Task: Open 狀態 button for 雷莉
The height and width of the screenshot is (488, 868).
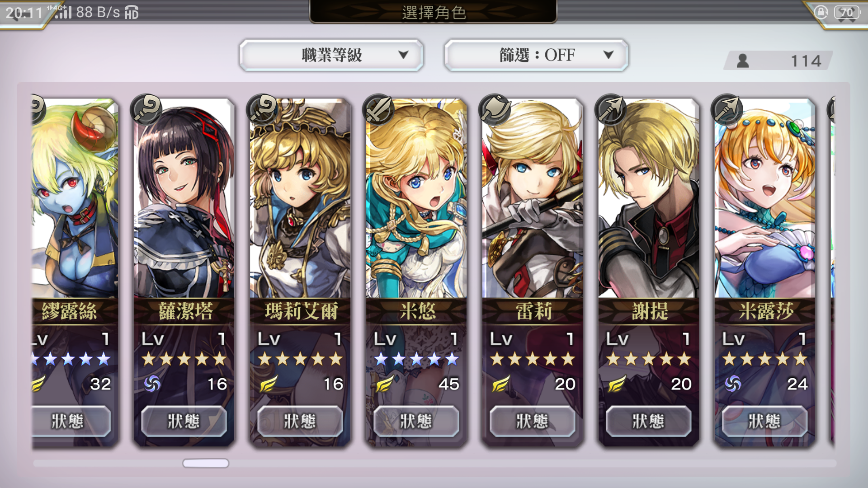Action: (533, 421)
